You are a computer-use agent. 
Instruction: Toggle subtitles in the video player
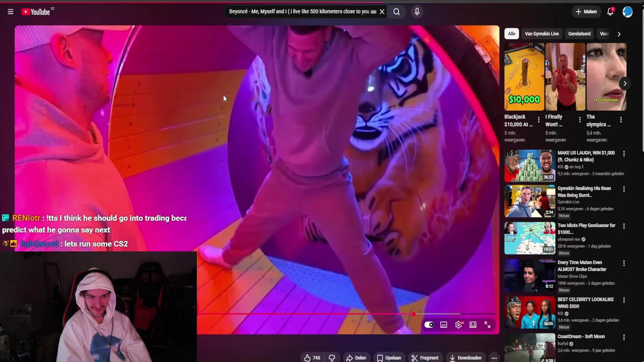coord(443,325)
